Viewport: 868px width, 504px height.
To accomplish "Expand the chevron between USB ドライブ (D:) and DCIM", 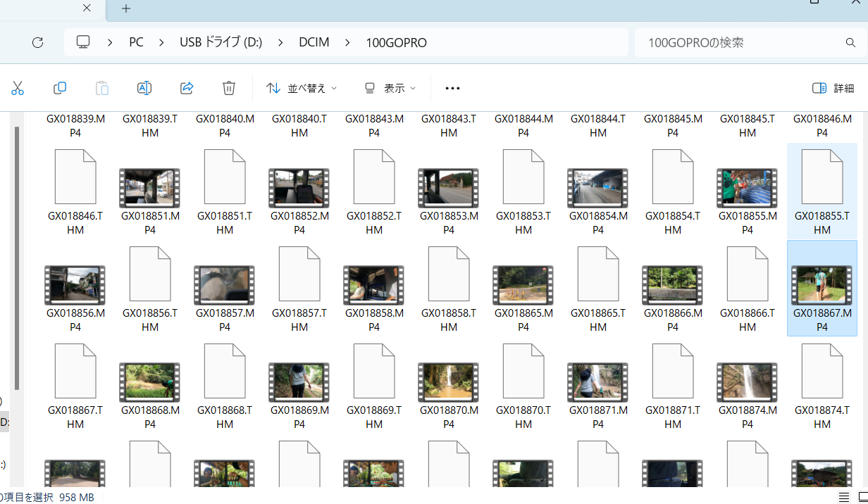I will (x=280, y=42).
